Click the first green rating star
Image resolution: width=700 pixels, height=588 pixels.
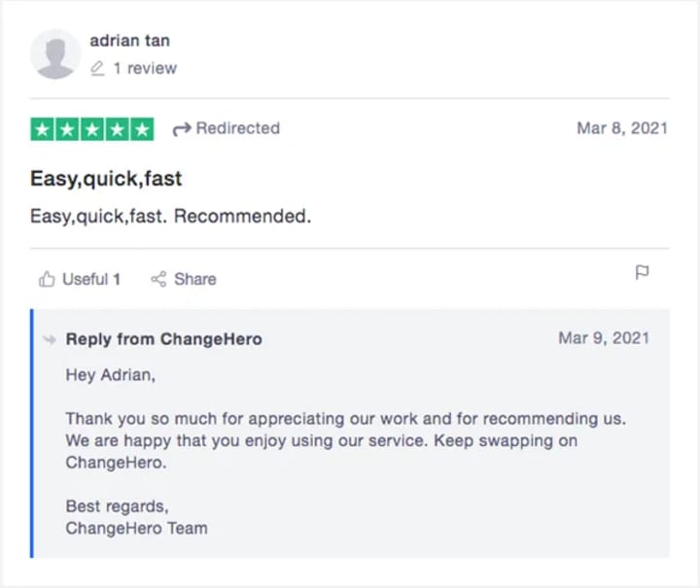tap(43, 129)
